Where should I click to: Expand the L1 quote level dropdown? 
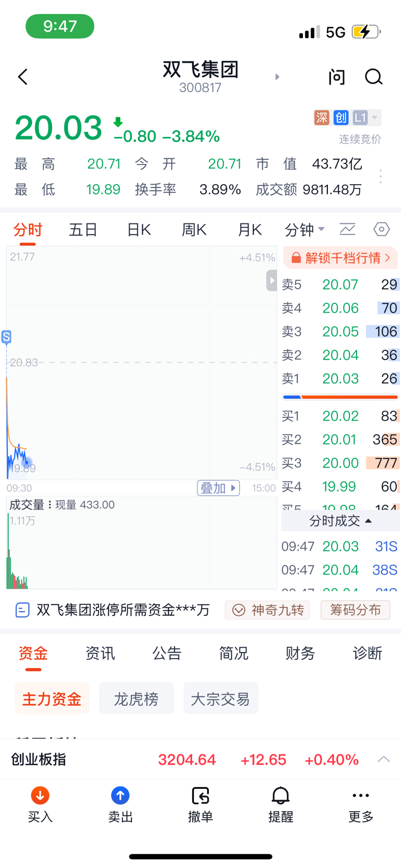click(367, 117)
